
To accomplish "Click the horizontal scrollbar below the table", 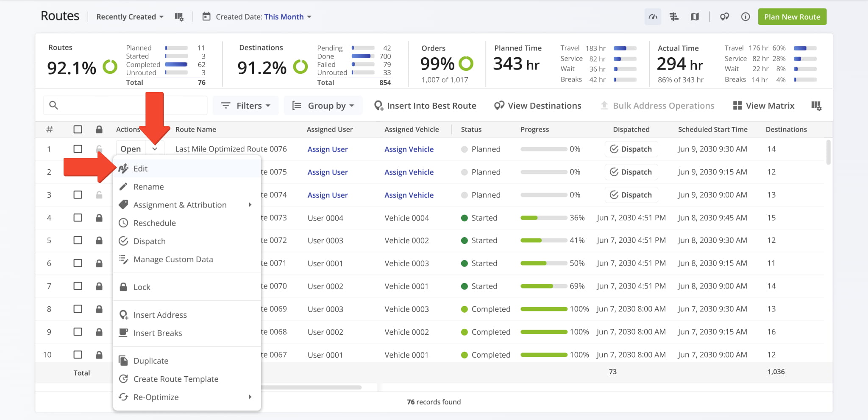I will point(312,387).
